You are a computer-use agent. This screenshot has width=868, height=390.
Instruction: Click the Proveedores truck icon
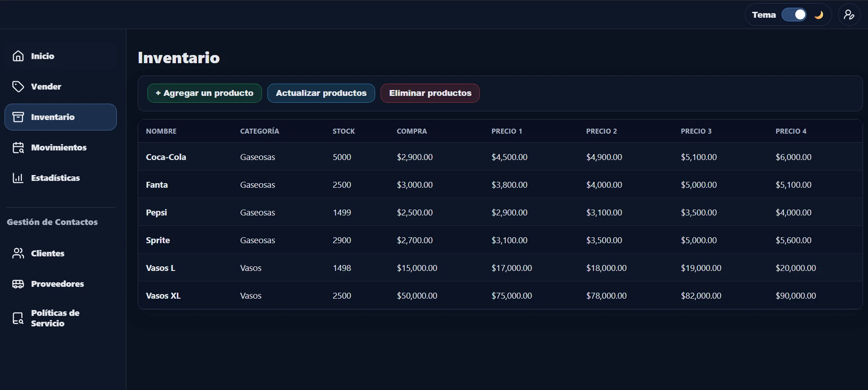click(x=18, y=284)
